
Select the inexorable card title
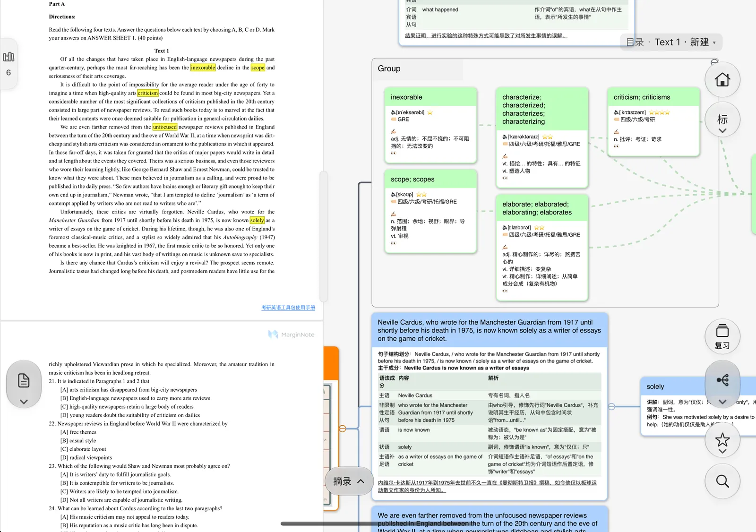coord(406,97)
